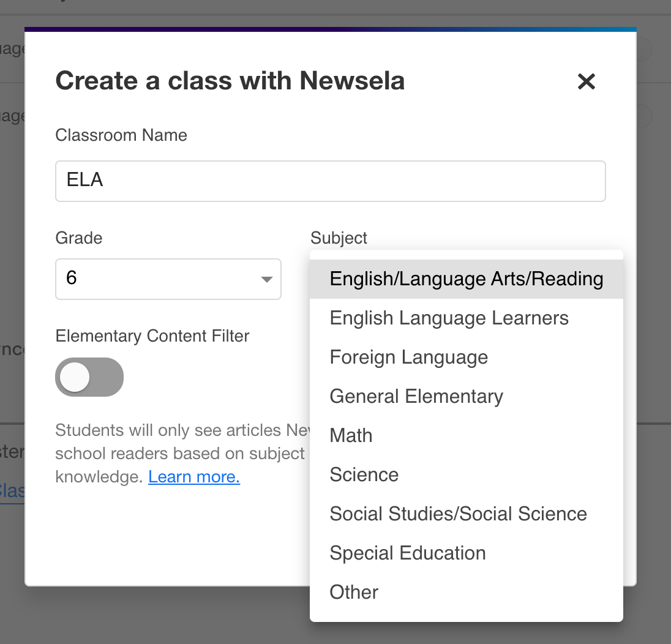Select General Elementary subject

pyautogui.click(x=416, y=397)
